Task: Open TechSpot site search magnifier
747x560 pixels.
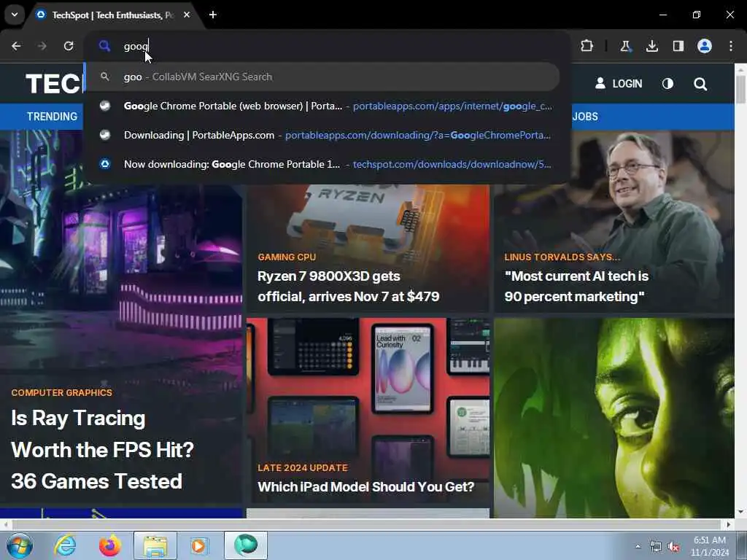Action: pos(700,85)
